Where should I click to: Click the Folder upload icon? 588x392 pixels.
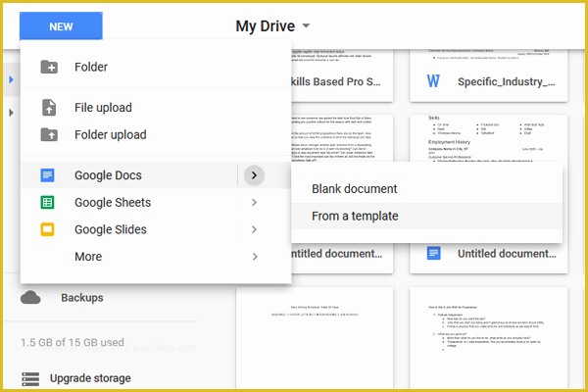(49, 134)
